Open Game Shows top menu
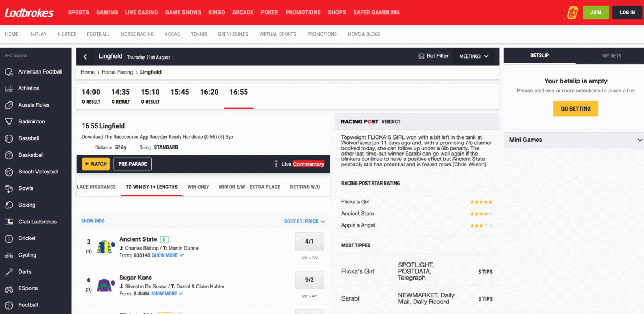This screenshot has height=314, width=644. coord(183,12)
